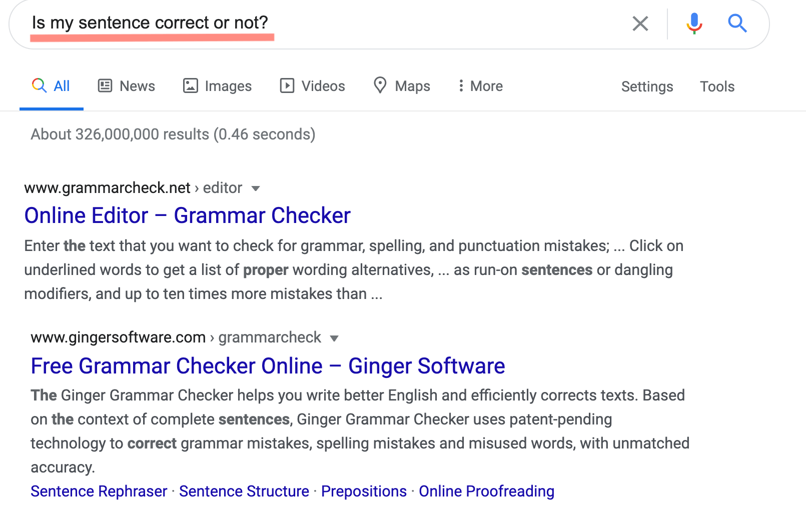This screenshot has width=806, height=532.
Task: Open the Tools search menu
Action: [x=717, y=86]
